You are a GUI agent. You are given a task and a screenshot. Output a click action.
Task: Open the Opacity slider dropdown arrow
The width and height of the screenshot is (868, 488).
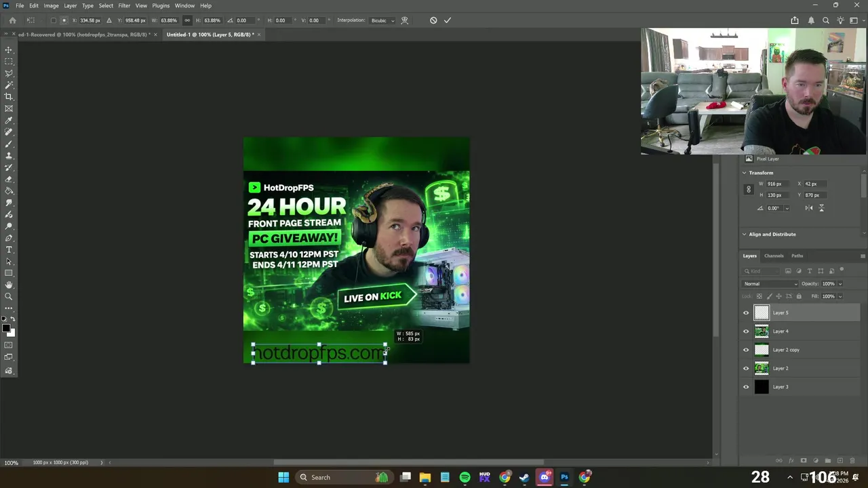point(840,284)
